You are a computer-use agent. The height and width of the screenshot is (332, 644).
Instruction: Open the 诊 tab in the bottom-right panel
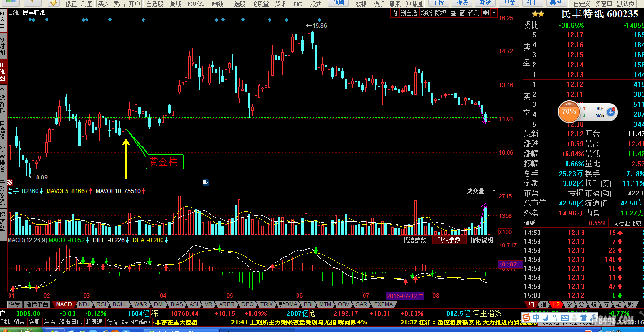point(569,304)
